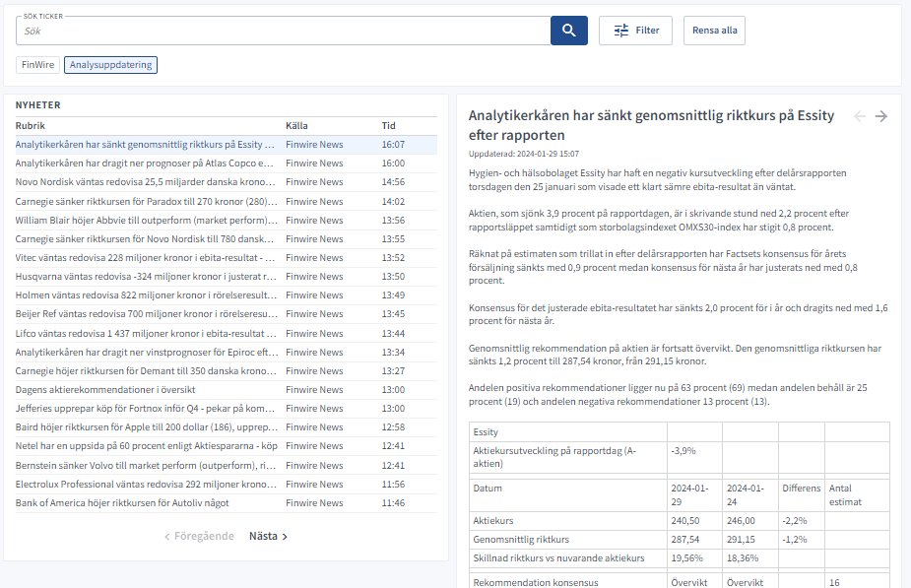Open Husqvarna väntas redovisa -324 miljoner row
911x588 pixels.
(226, 277)
